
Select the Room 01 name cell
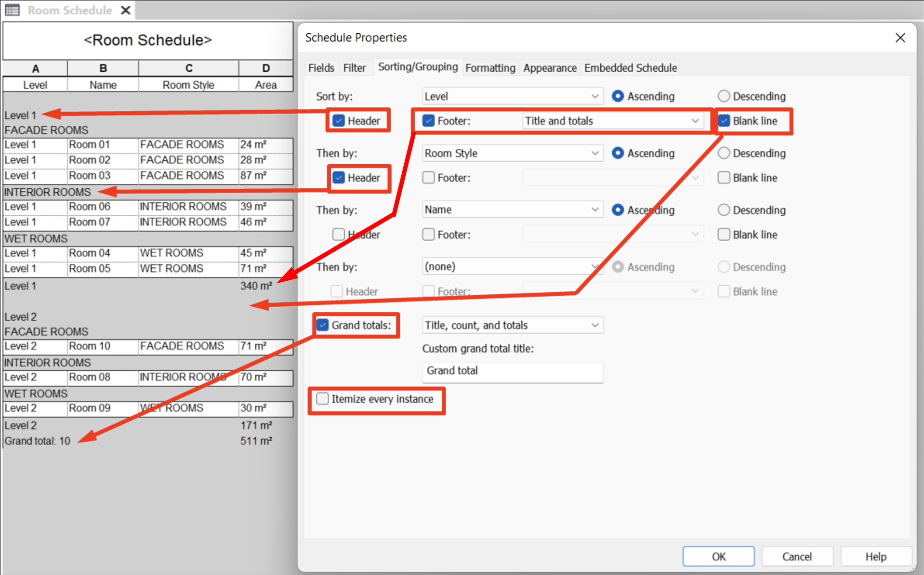tap(103, 145)
